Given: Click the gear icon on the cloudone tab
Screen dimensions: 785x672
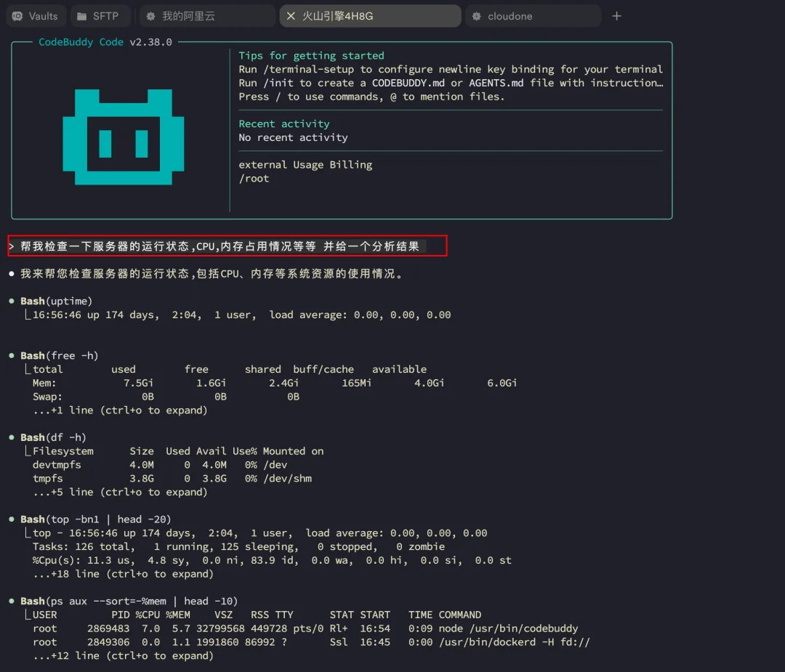Looking at the screenshot, I should (x=477, y=16).
